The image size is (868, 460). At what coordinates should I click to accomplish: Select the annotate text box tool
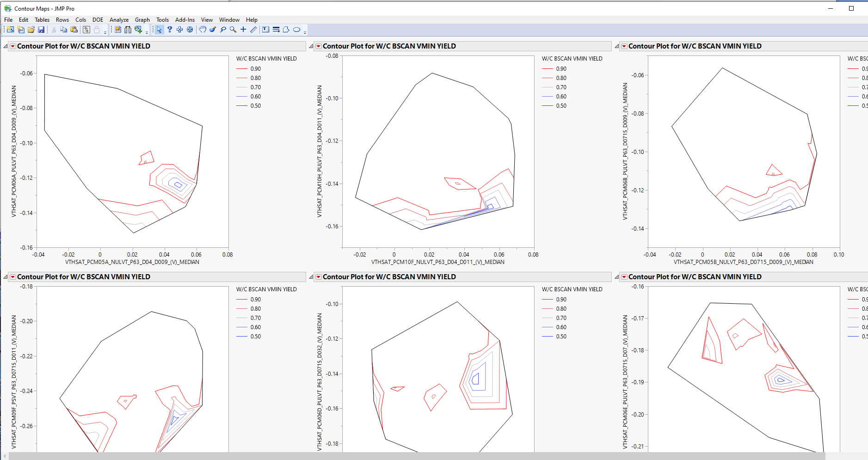265,30
